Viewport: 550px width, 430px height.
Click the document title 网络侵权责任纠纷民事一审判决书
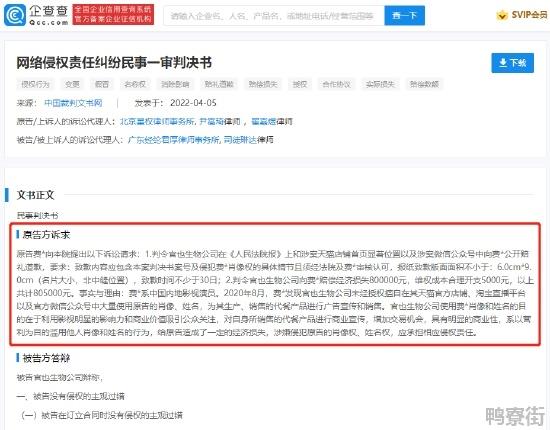pyautogui.click(x=114, y=63)
